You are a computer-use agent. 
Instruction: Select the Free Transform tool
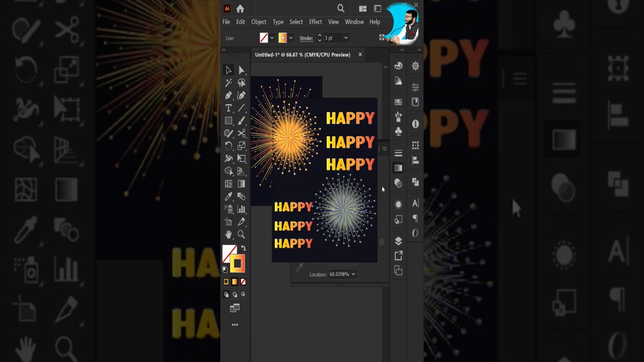point(242,159)
